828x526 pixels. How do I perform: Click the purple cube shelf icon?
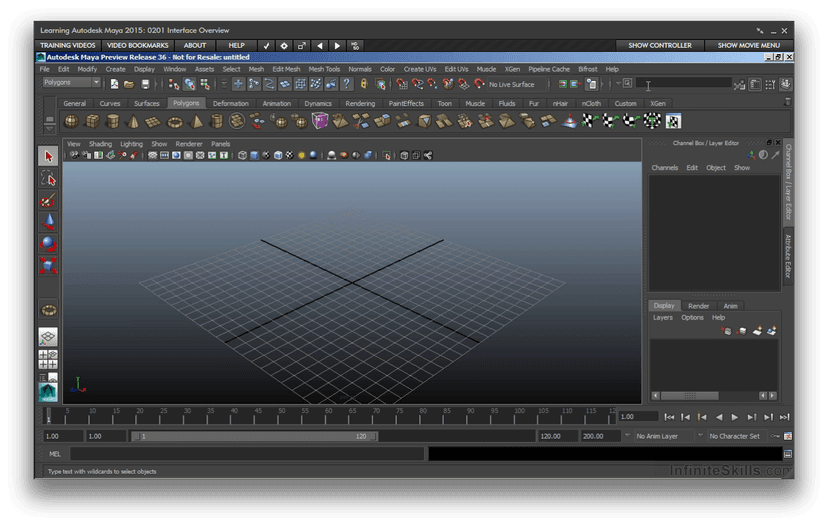pyautogui.click(x=320, y=121)
